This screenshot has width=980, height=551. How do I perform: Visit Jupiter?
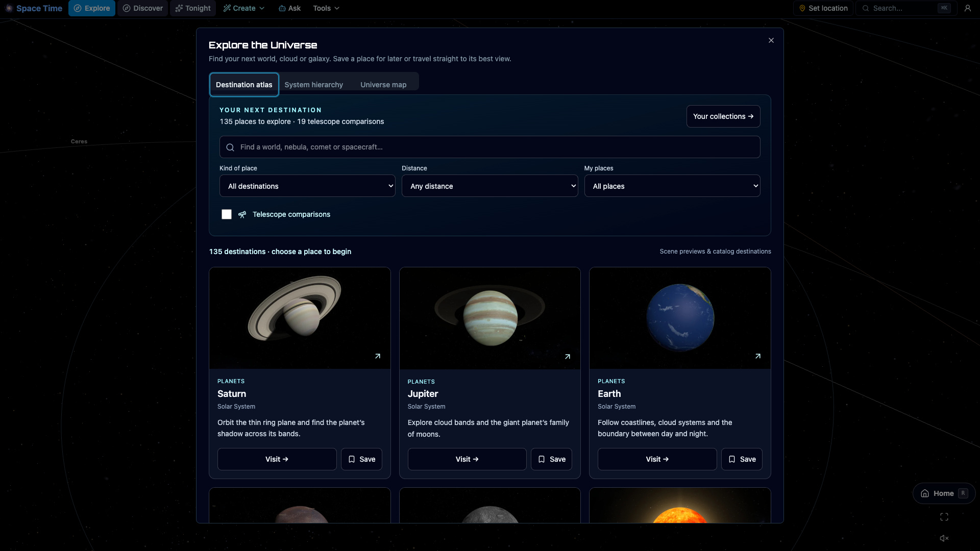click(467, 459)
